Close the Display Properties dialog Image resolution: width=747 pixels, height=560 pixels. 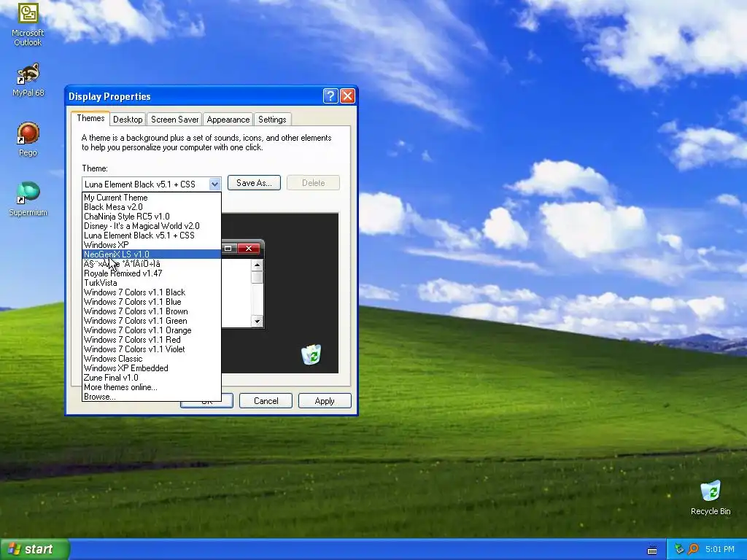tap(347, 96)
